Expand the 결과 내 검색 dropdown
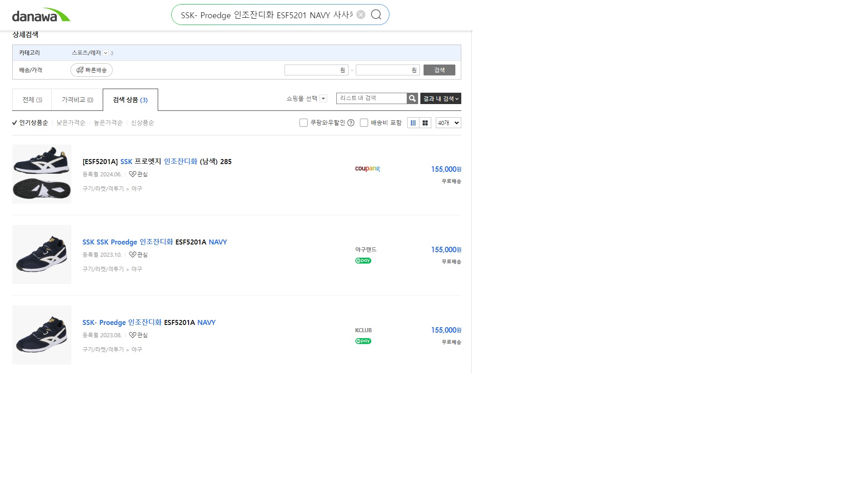The width and height of the screenshot is (868, 489). (441, 99)
